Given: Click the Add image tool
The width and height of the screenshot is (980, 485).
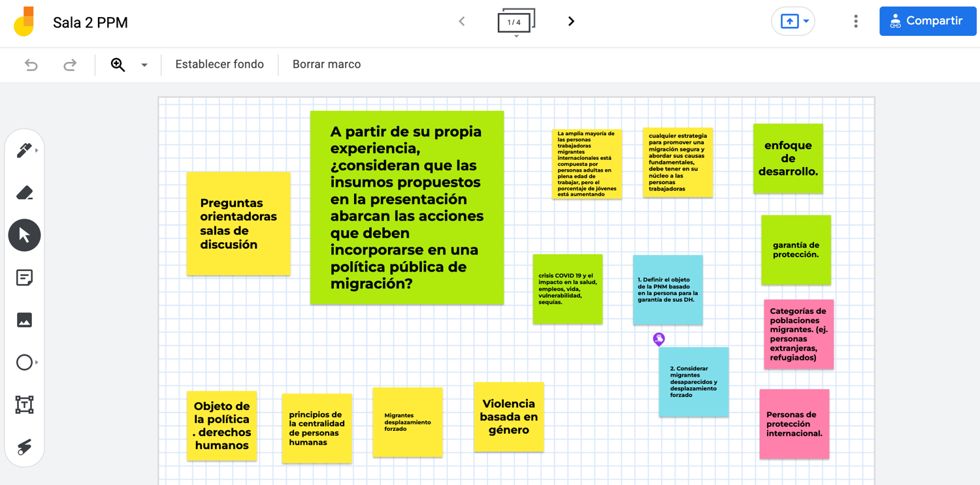Looking at the screenshot, I should [24, 320].
